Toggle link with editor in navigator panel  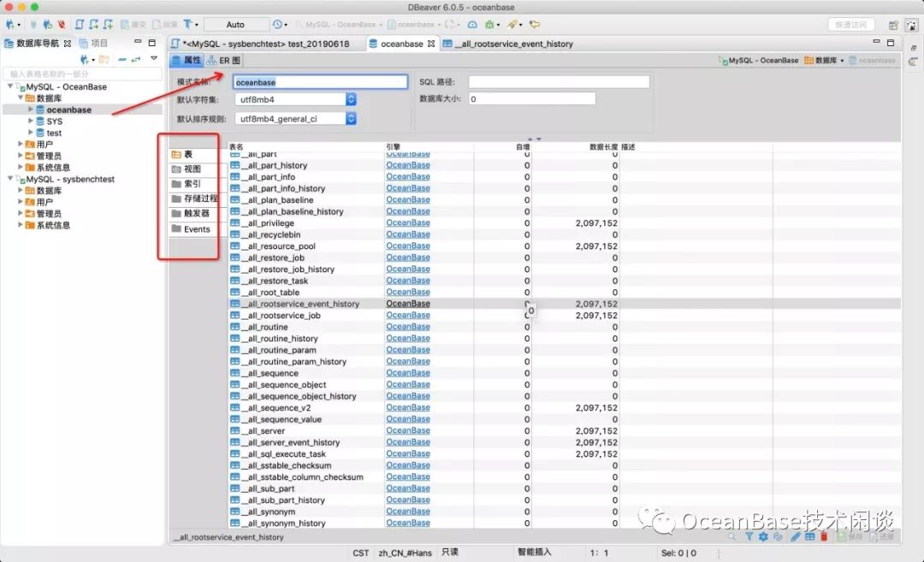pyautogui.click(x=136, y=59)
